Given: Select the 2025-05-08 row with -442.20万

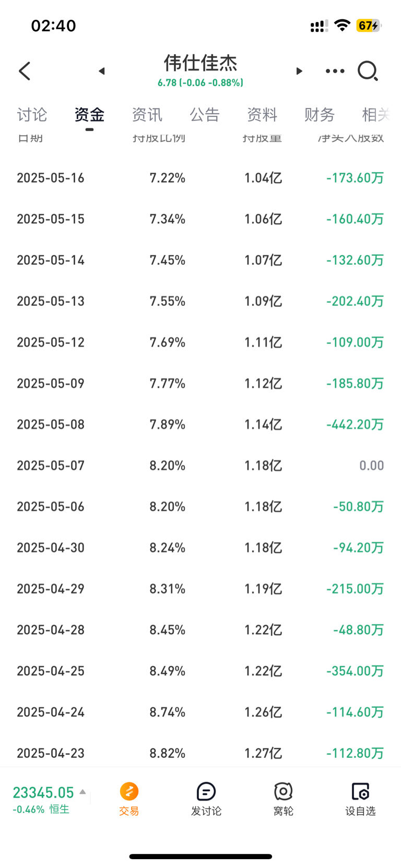Looking at the screenshot, I should (200, 424).
